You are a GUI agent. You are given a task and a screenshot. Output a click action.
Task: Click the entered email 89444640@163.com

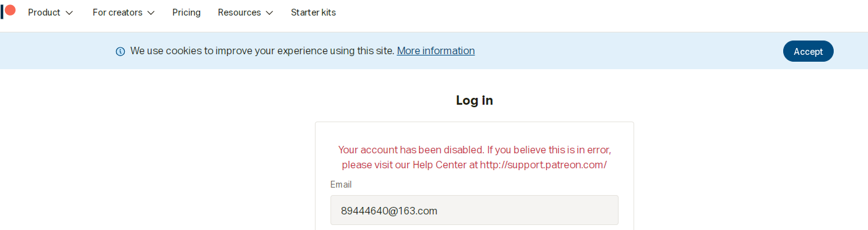tap(389, 211)
